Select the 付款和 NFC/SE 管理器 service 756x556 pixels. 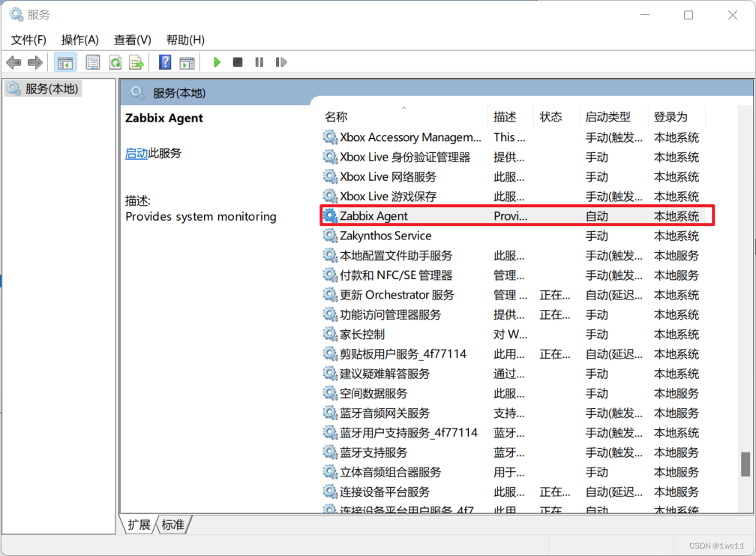[x=514, y=275]
